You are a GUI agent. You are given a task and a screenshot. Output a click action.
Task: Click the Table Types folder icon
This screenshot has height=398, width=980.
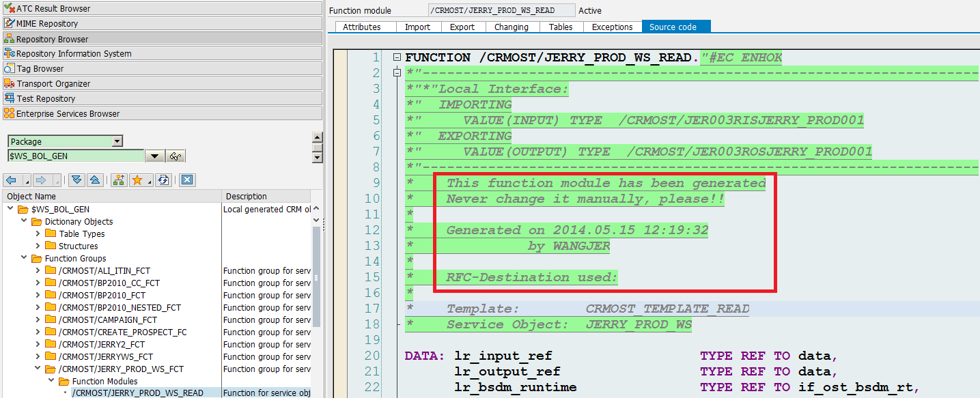click(51, 233)
